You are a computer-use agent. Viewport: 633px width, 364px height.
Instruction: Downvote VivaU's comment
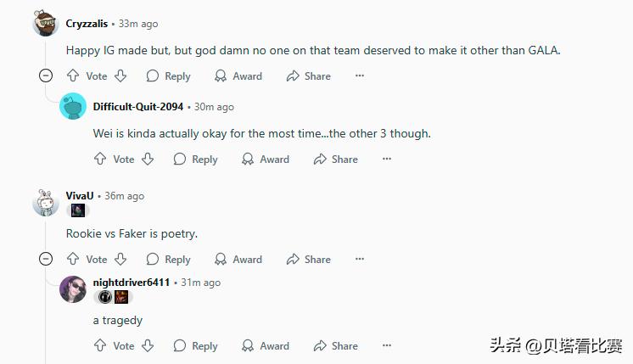tap(120, 259)
